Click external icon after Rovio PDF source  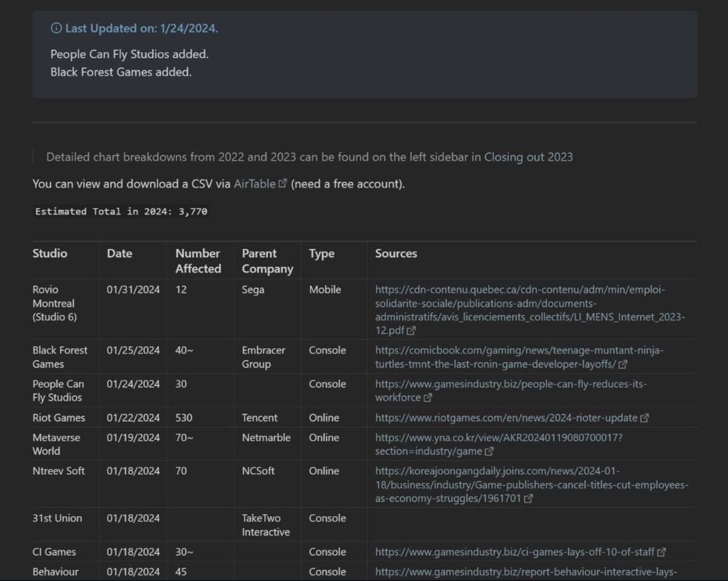[411, 331]
